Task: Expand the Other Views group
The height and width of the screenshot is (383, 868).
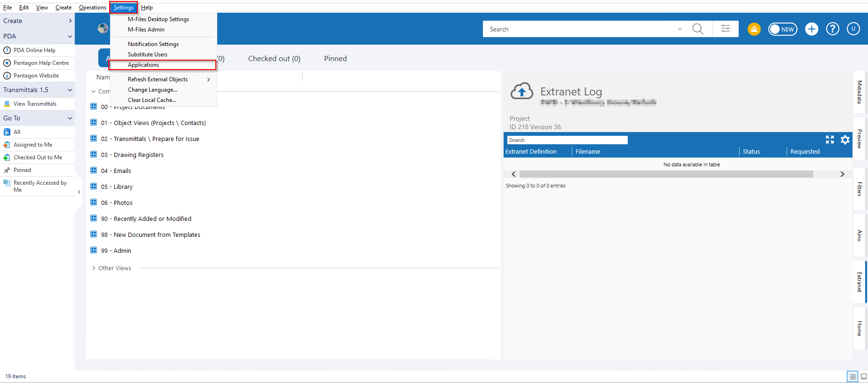Action: tap(94, 268)
